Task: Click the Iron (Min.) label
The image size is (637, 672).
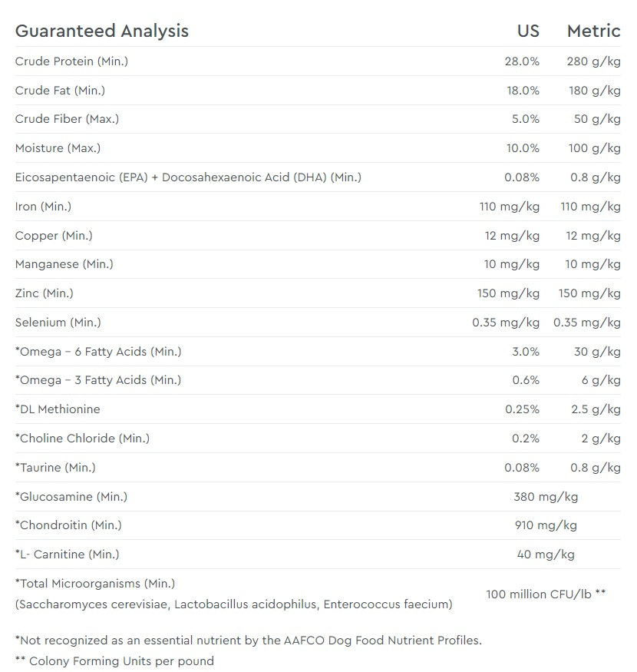Action: 43,207
